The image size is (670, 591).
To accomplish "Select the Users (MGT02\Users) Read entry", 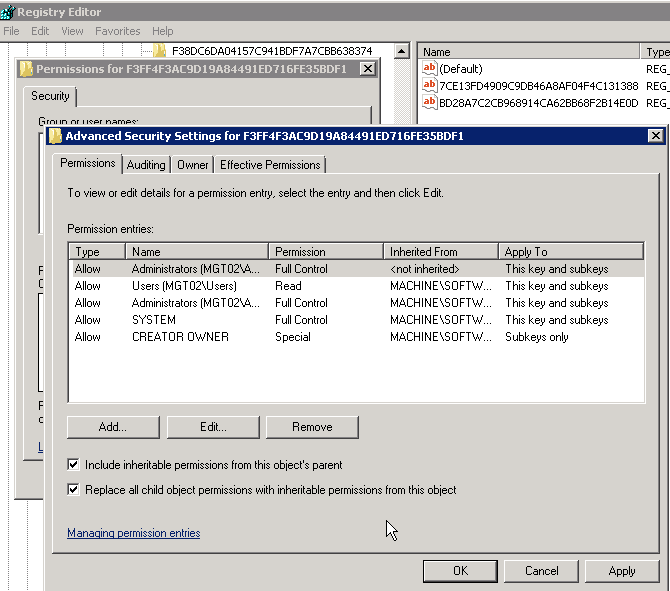I will (x=356, y=285).
